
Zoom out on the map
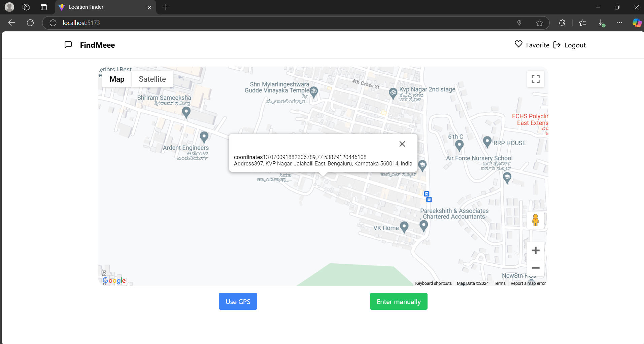click(536, 268)
